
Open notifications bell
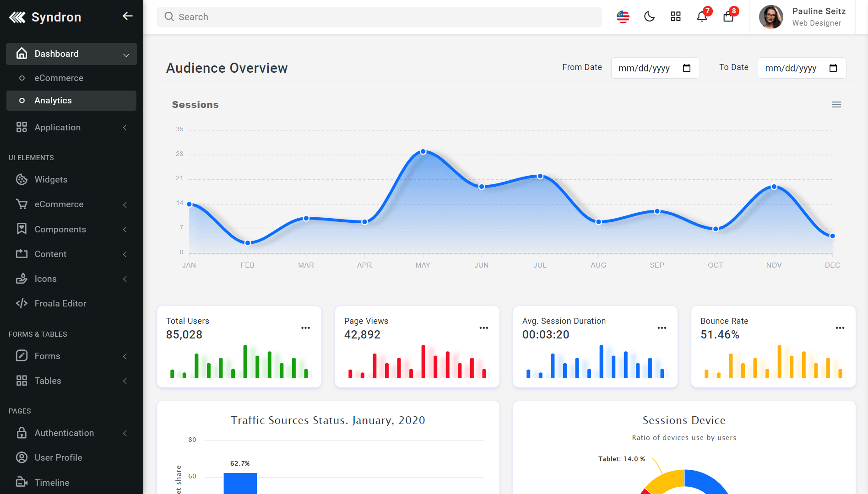[702, 17]
